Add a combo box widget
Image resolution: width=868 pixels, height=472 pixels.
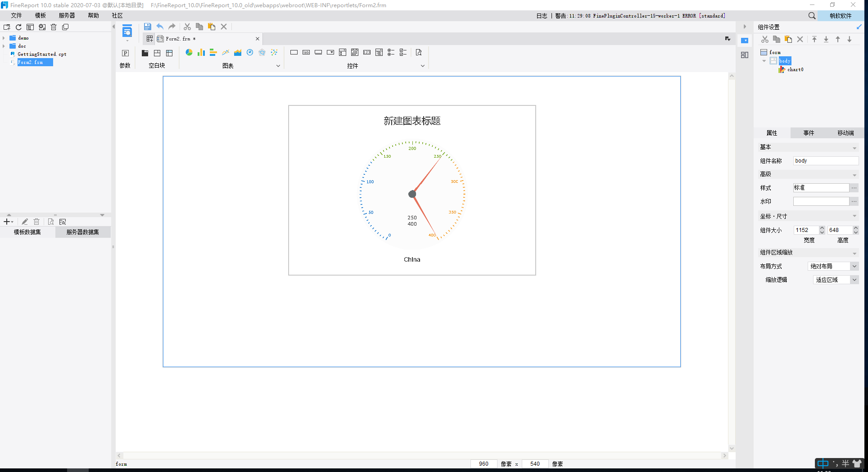pyautogui.click(x=330, y=53)
